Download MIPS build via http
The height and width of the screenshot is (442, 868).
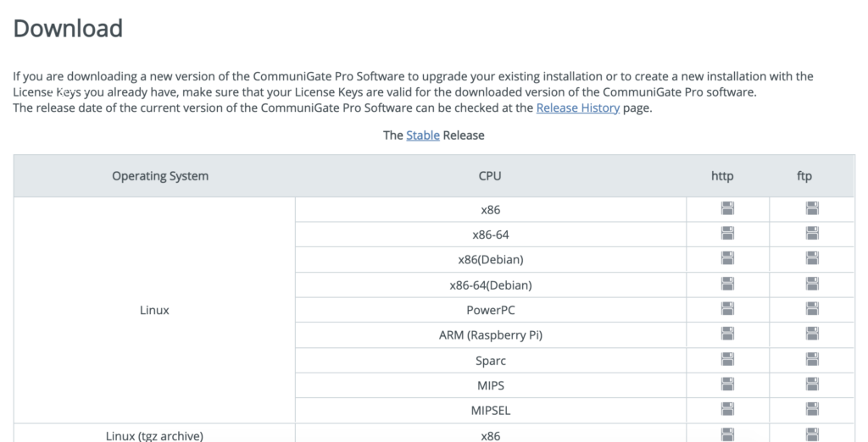coord(727,385)
